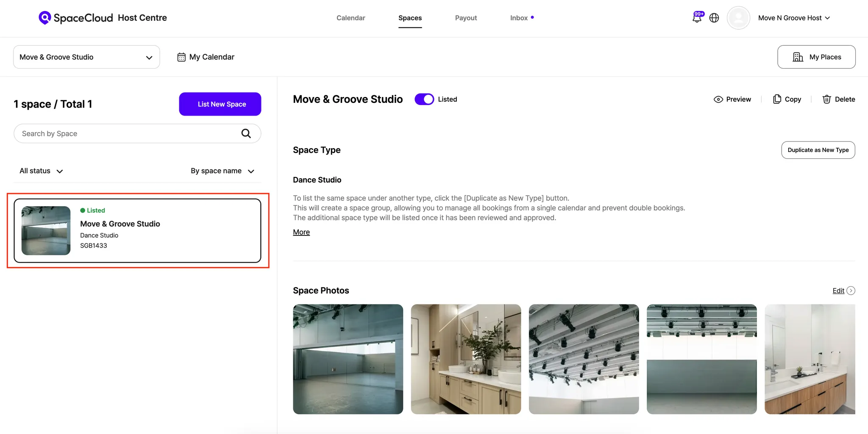This screenshot has height=434, width=868.
Task: Click the profile avatar picture
Action: point(738,18)
